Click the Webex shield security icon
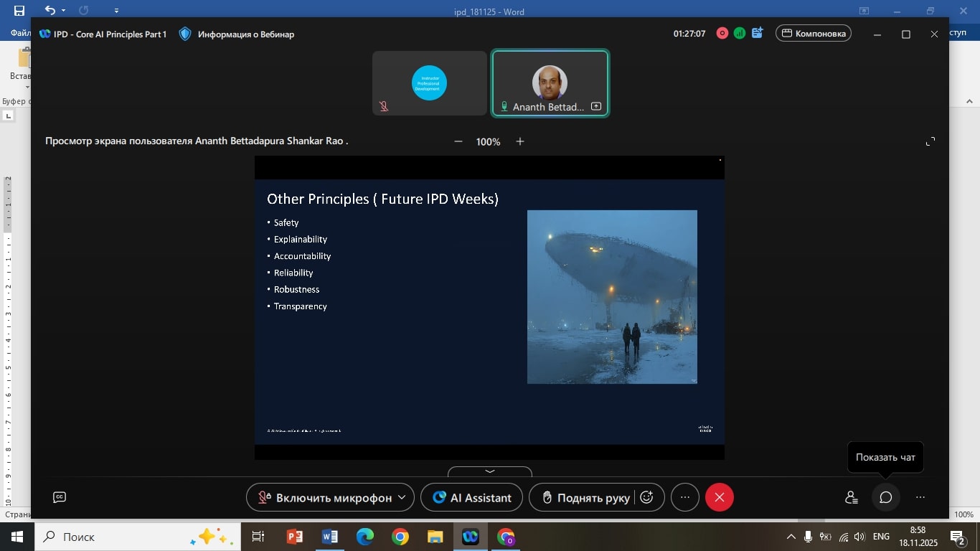 (x=185, y=34)
